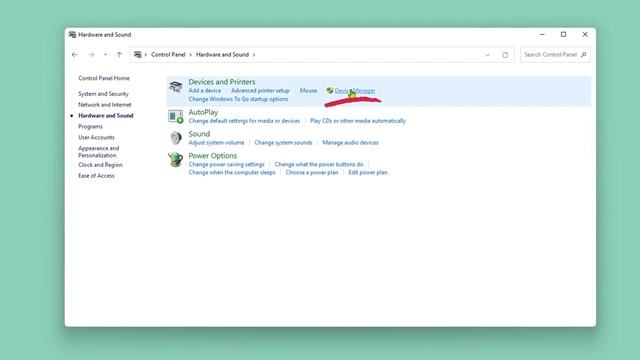This screenshot has height=360, width=640.
Task: Click Change when the computer sleeps
Action: pos(232,173)
